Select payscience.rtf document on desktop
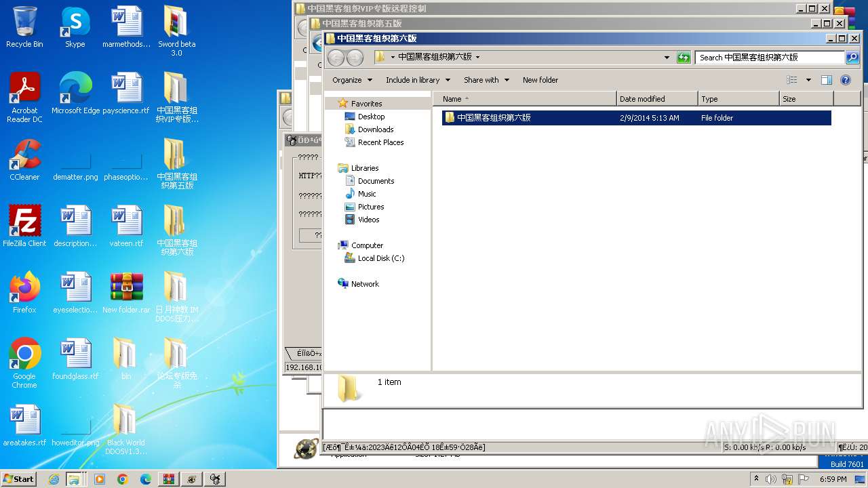Viewport: 868px width, 488px height. [x=126, y=94]
